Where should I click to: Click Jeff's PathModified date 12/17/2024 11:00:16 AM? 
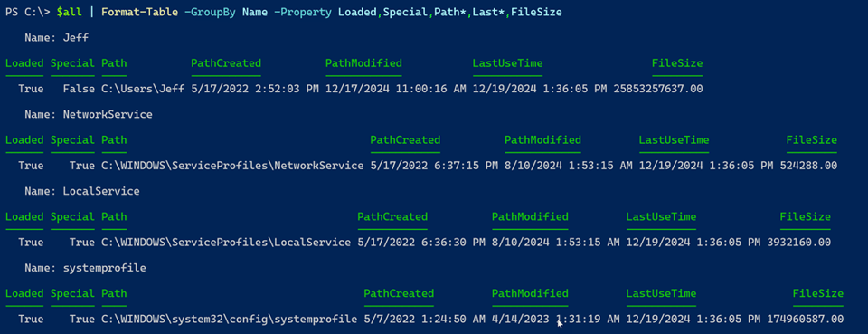tap(396, 89)
